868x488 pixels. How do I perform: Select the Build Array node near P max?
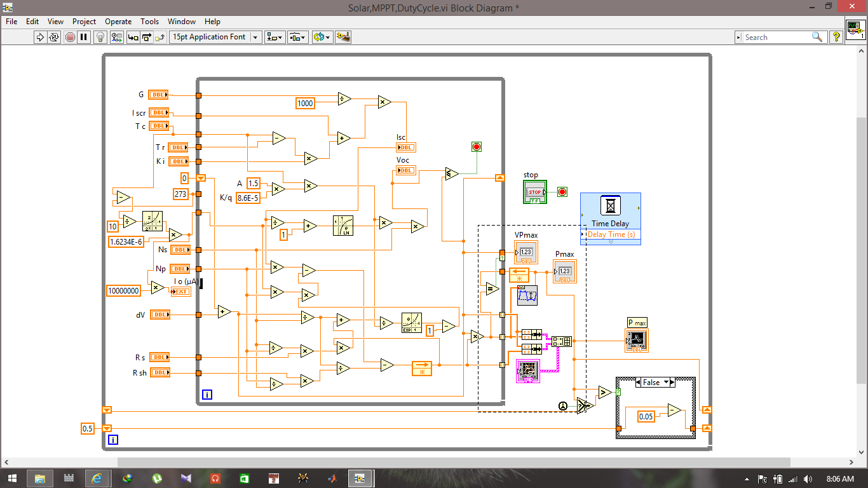[562, 341]
